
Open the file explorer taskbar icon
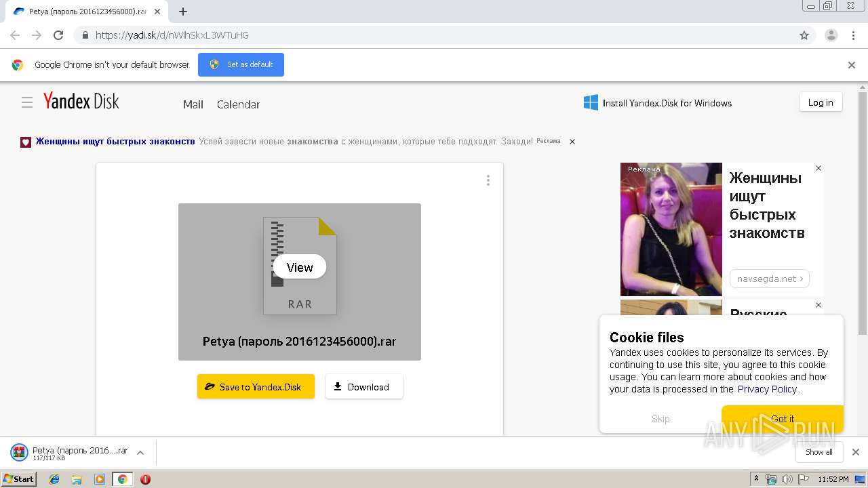click(x=77, y=479)
